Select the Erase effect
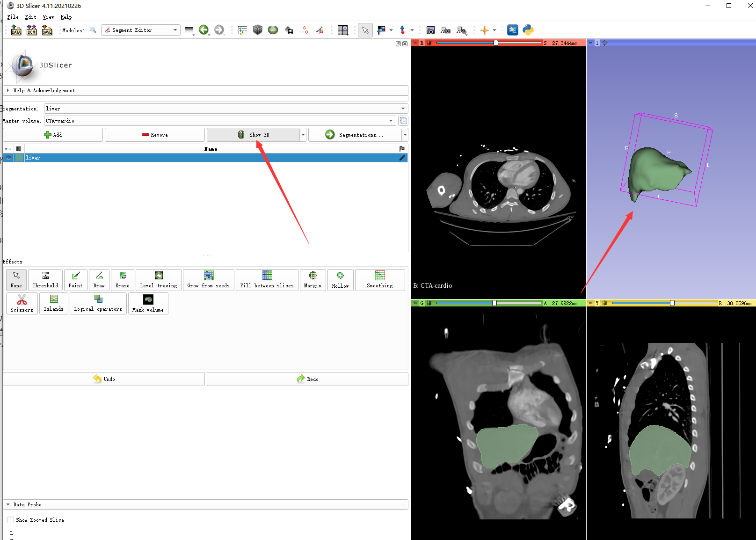This screenshot has width=756, height=540. click(122, 280)
